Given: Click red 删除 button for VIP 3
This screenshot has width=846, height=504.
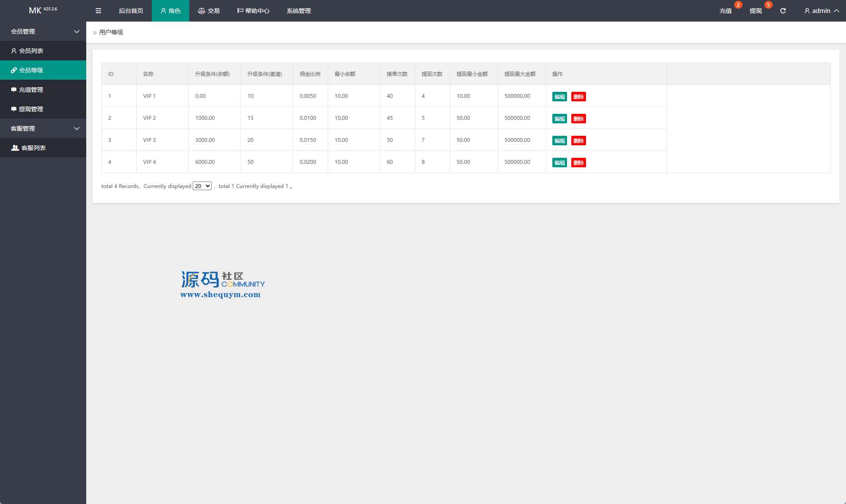Looking at the screenshot, I should pos(578,141).
